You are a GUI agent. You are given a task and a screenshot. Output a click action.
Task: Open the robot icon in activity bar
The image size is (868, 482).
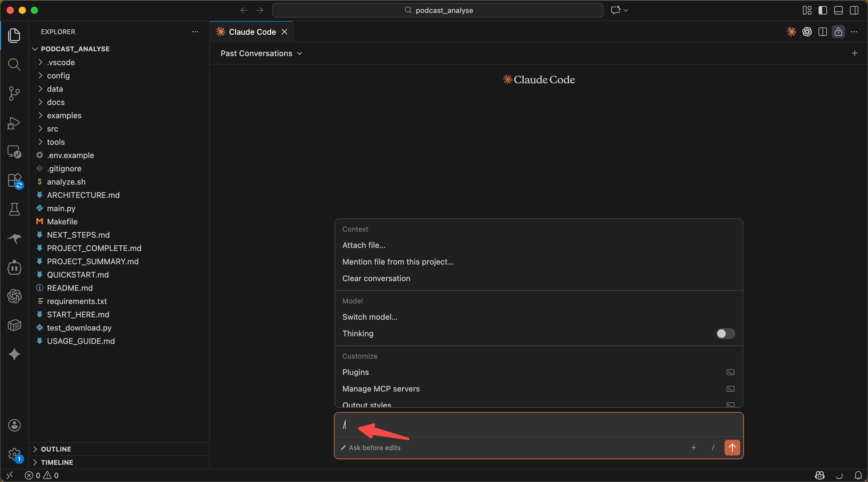point(14,268)
